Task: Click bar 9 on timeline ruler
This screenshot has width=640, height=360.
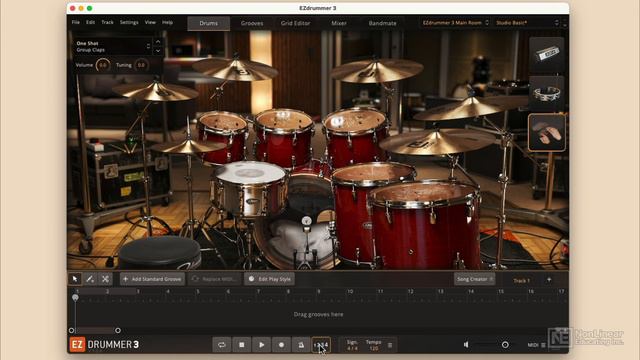Action: (x=319, y=291)
